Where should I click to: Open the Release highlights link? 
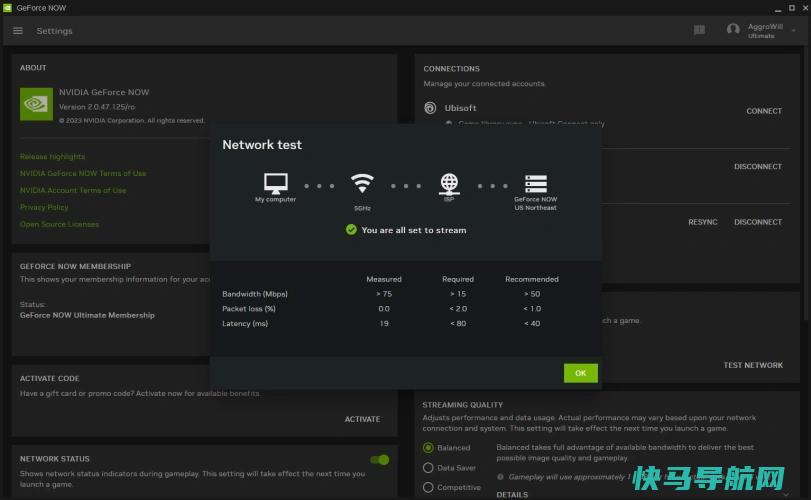[52, 156]
